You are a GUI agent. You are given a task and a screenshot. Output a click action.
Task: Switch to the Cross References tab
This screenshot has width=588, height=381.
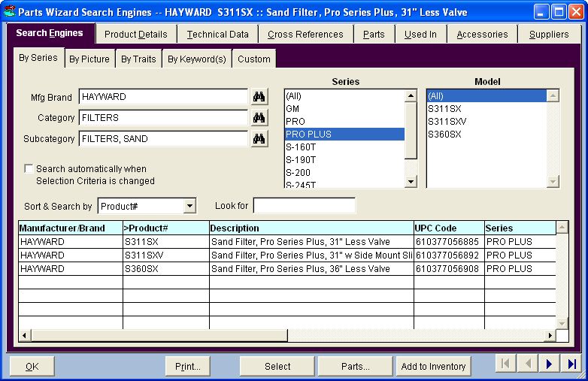coord(305,35)
